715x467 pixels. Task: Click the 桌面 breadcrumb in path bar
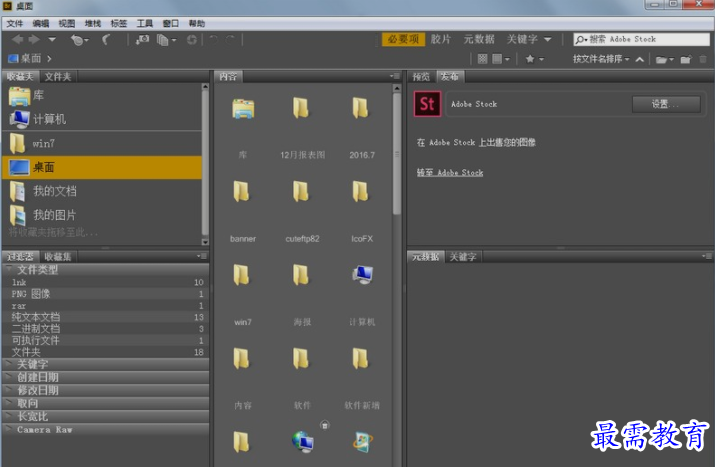(x=25, y=58)
